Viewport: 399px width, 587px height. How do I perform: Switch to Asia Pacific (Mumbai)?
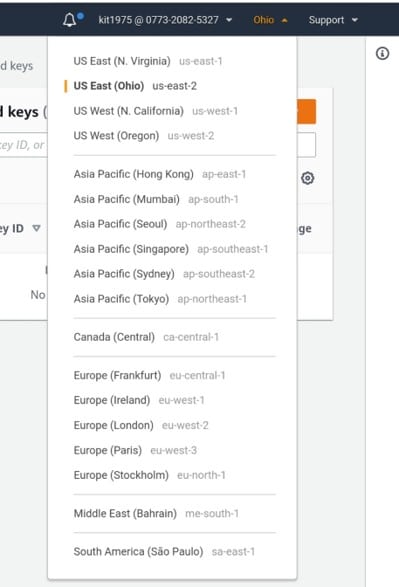[x=156, y=199]
